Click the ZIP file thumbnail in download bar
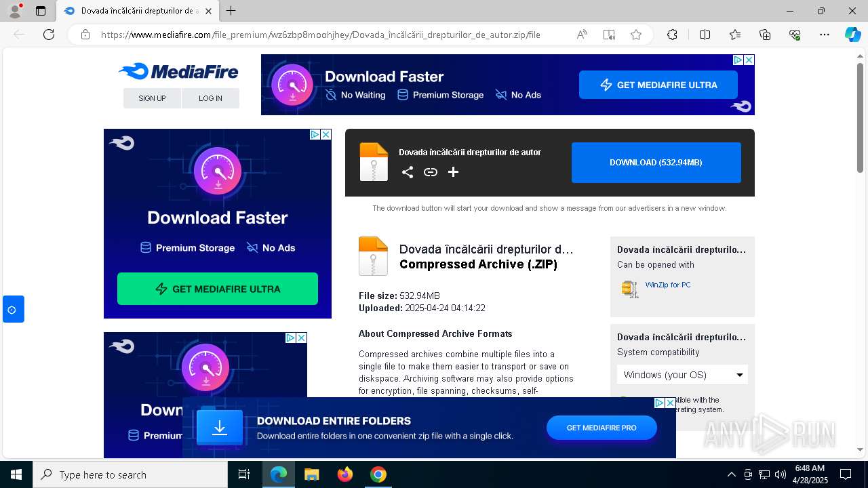 tap(374, 162)
